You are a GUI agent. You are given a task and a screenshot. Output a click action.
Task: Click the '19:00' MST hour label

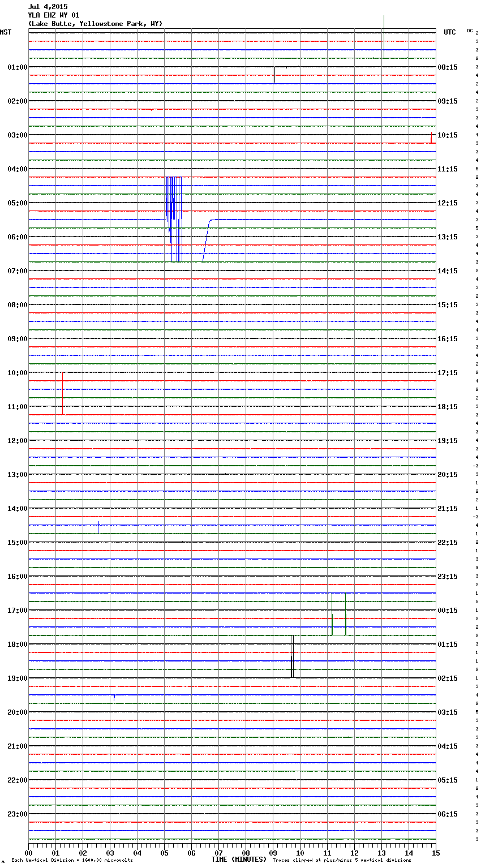pyautogui.click(x=18, y=678)
